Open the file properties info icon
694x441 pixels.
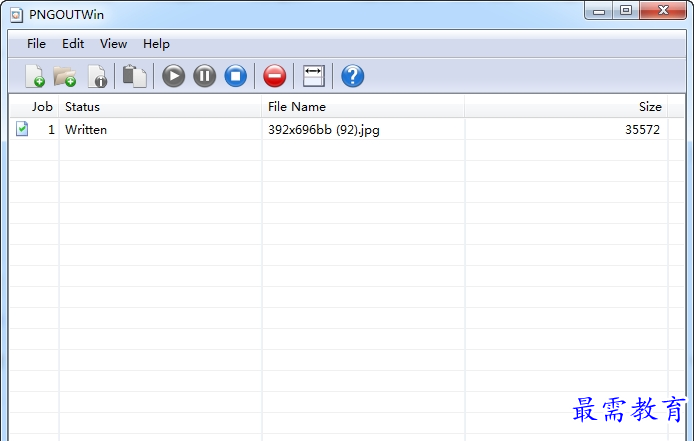click(x=97, y=76)
